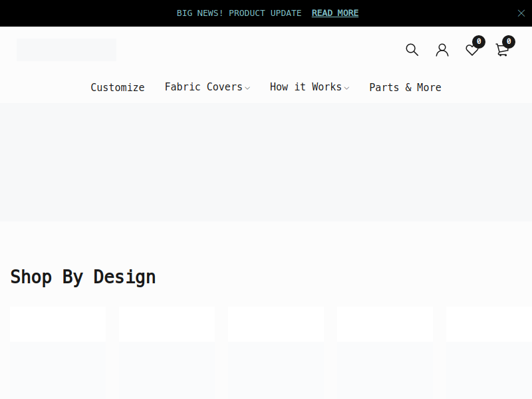Follow the READ MORE link
Screen dimensions: 532x399
pos(335,13)
